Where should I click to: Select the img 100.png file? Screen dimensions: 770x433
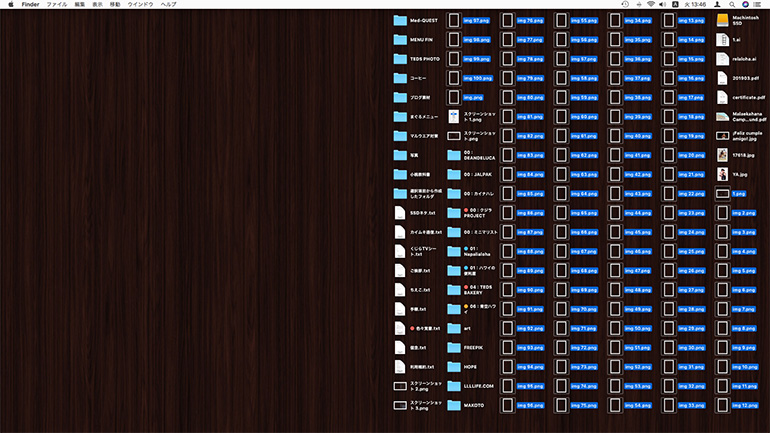pyautogui.click(x=455, y=78)
